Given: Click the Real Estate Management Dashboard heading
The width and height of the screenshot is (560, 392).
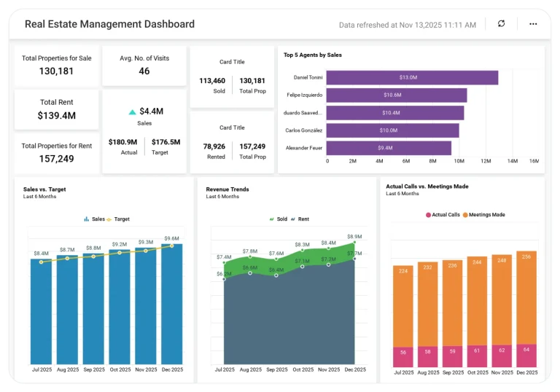Looking at the screenshot, I should [109, 24].
